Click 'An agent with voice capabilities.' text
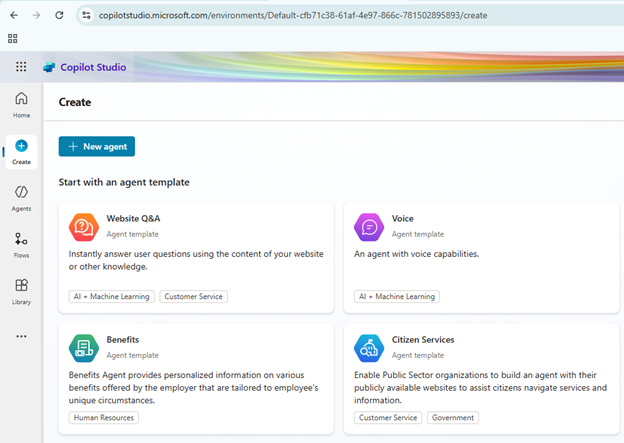The height and width of the screenshot is (443, 624). tap(416, 254)
